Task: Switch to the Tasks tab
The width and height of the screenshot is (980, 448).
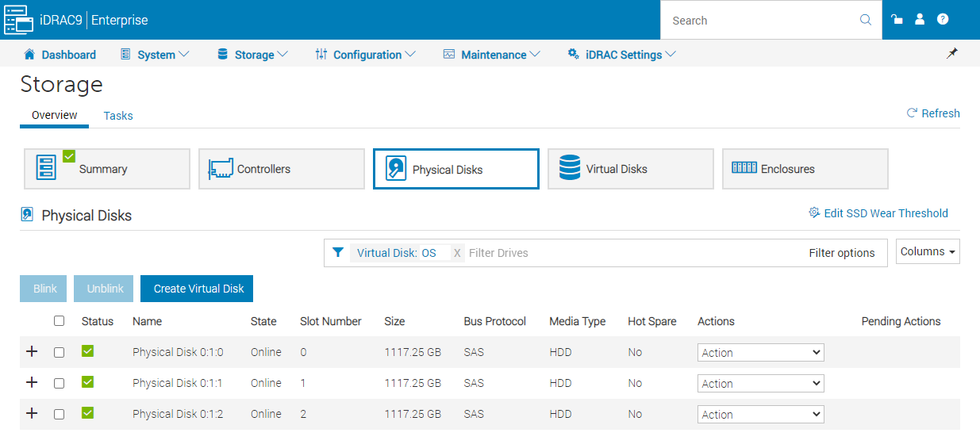Action: pos(118,116)
